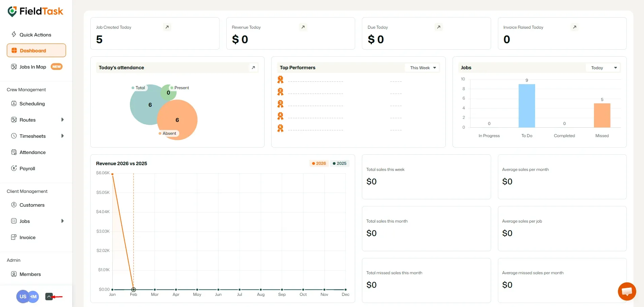Click the Customers sidebar icon
This screenshot has height=307, width=644.
point(14,205)
